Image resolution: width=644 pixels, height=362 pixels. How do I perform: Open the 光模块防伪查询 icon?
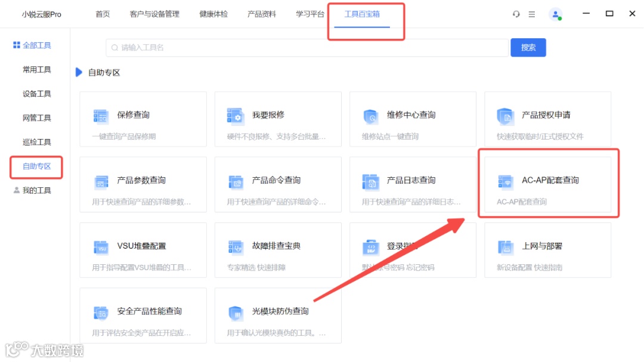(x=236, y=313)
